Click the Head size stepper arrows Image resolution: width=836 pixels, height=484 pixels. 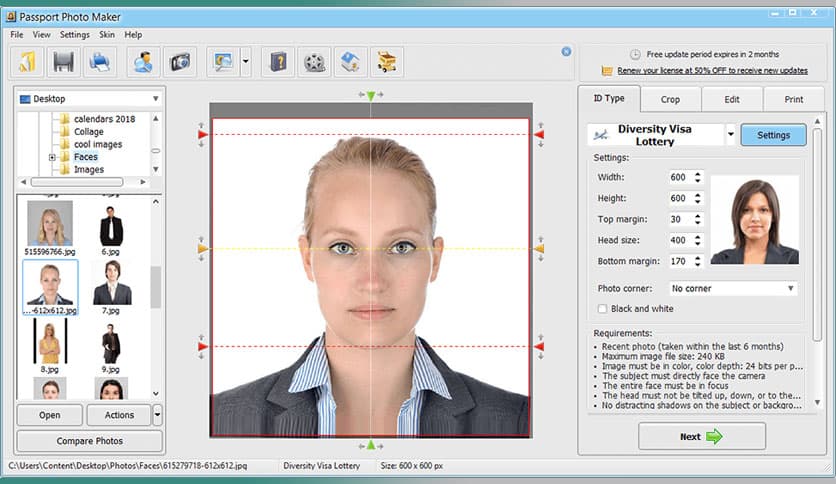tap(697, 240)
